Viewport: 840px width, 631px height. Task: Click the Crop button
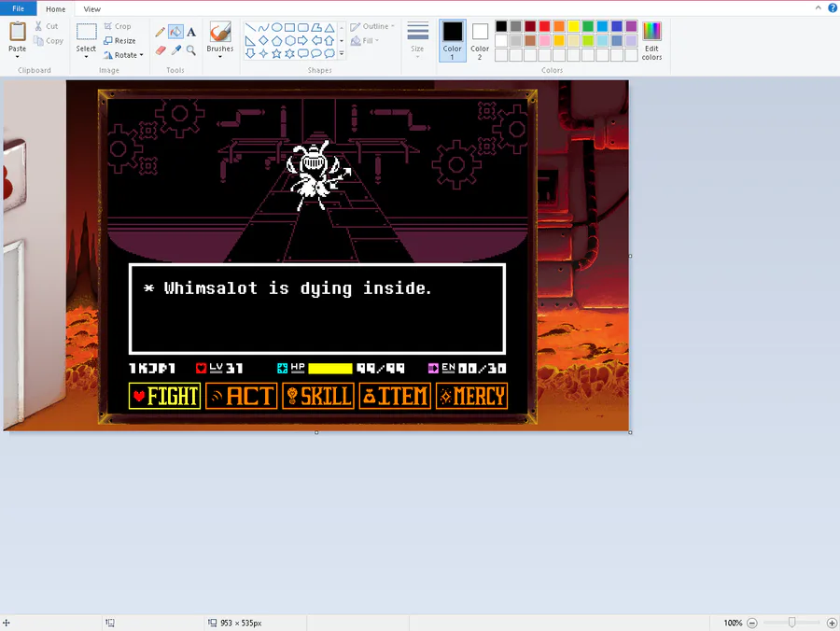(118, 26)
